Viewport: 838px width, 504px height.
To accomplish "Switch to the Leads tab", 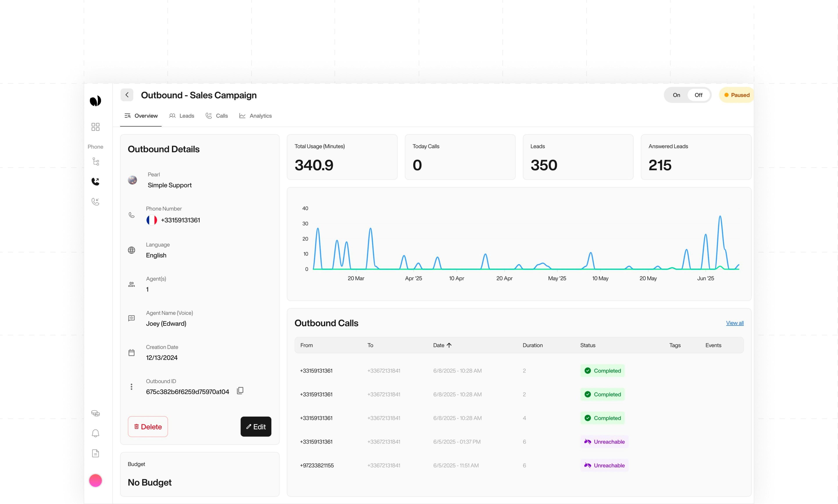I will coord(182,116).
